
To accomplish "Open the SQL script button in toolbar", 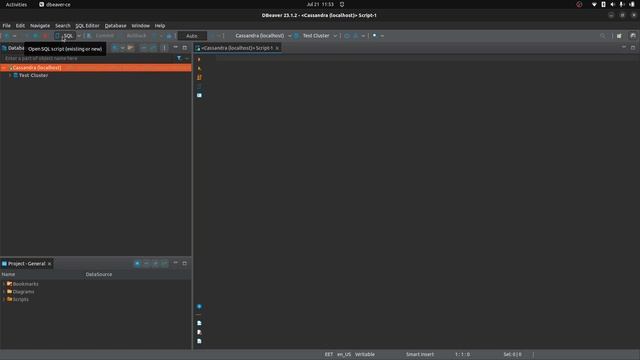I will 64,36.
